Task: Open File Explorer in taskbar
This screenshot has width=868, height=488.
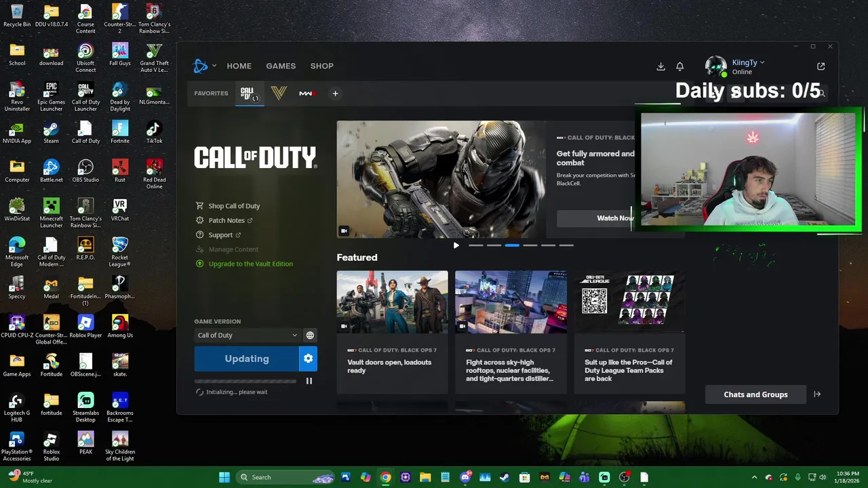Action: pyautogui.click(x=425, y=477)
